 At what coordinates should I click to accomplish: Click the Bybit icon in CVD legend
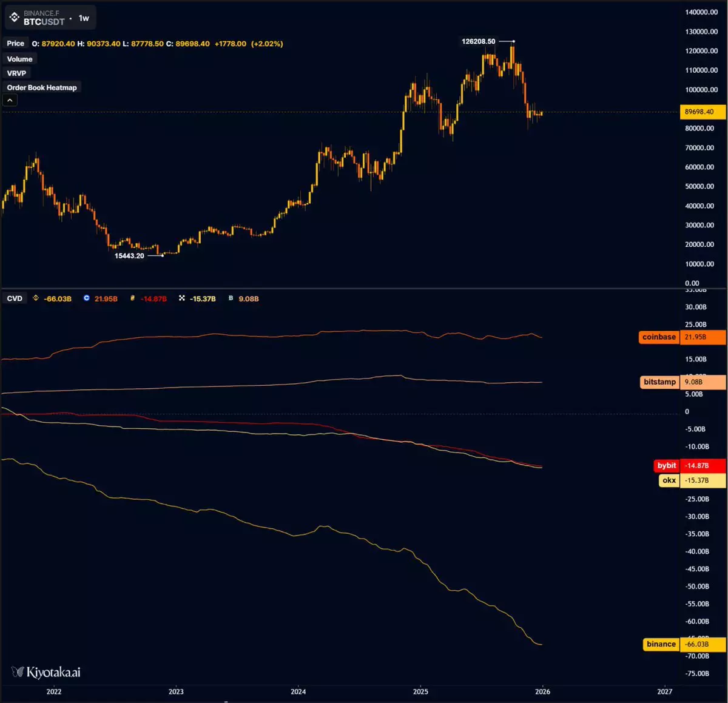(x=133, y=298)
